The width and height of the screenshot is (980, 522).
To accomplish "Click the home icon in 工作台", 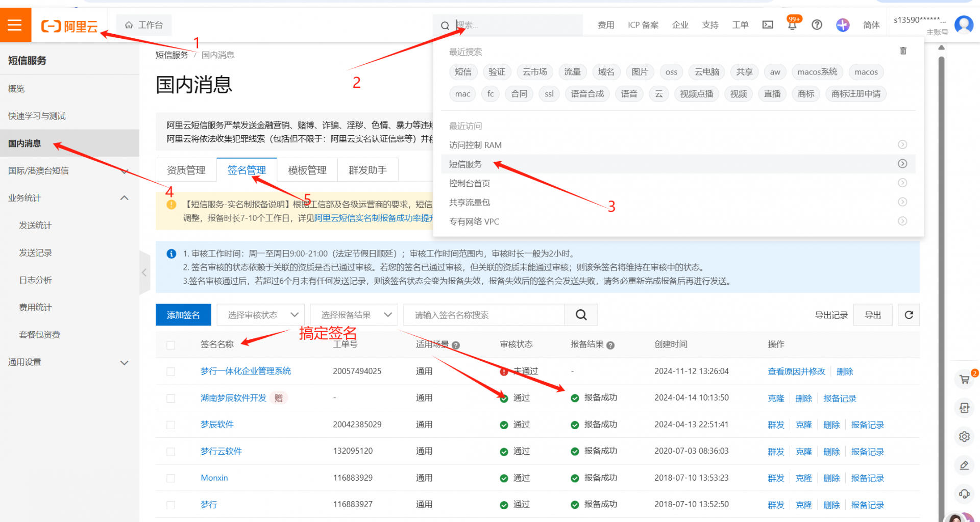I will tap(129, 25).
